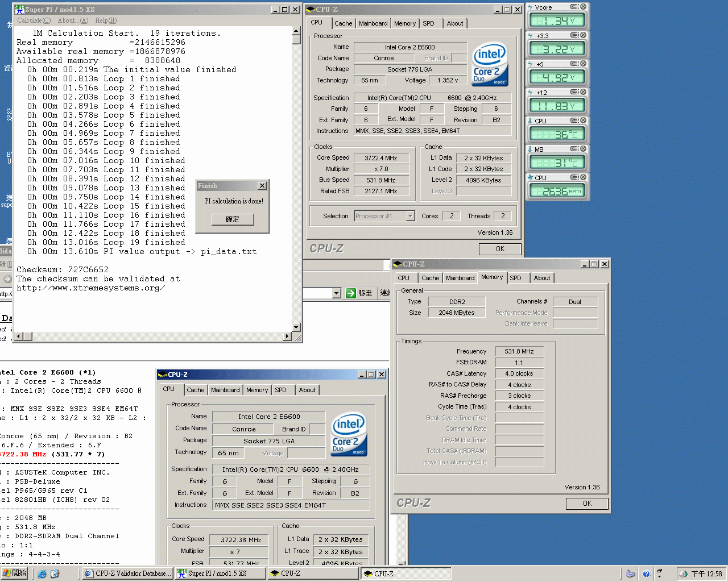Screen dimensions: 728x582
Task: Click the second quick launch icon
Action: point(55,574)
